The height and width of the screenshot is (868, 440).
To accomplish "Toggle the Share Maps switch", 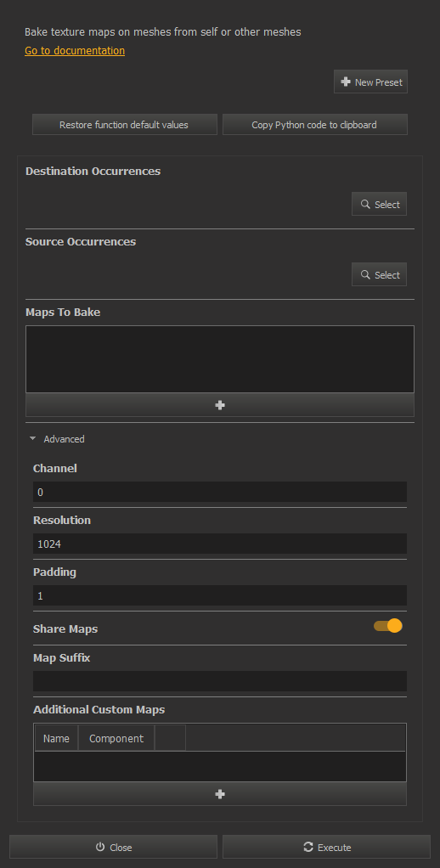I will tap(388, 626).
